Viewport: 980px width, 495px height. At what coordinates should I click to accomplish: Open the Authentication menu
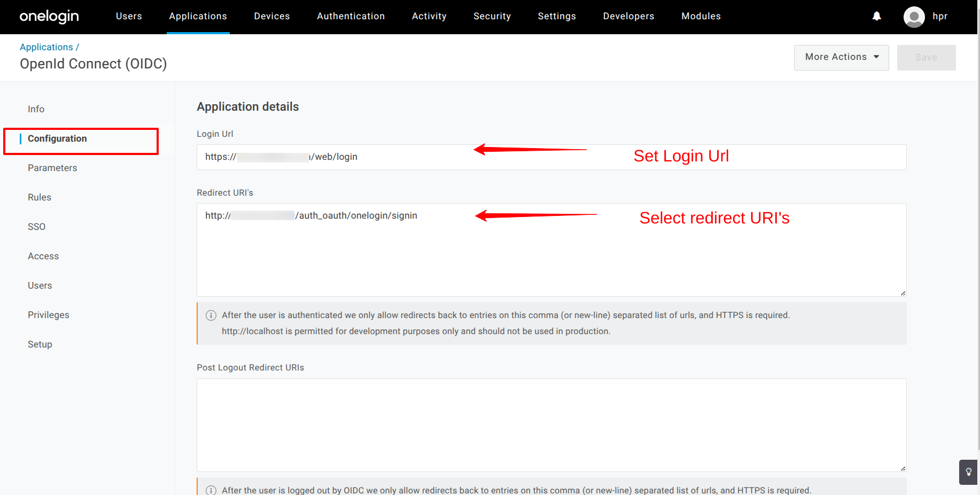click(x=351, y=16)
